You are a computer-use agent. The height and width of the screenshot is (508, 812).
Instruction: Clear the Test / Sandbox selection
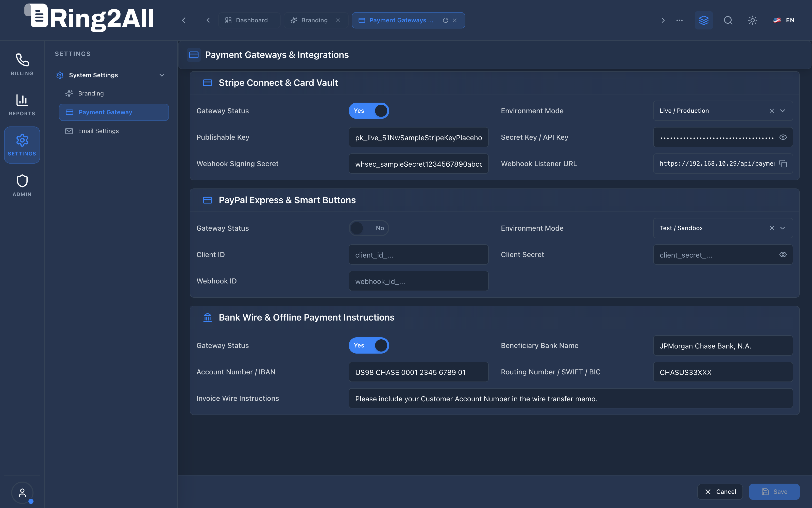(772, 228)
